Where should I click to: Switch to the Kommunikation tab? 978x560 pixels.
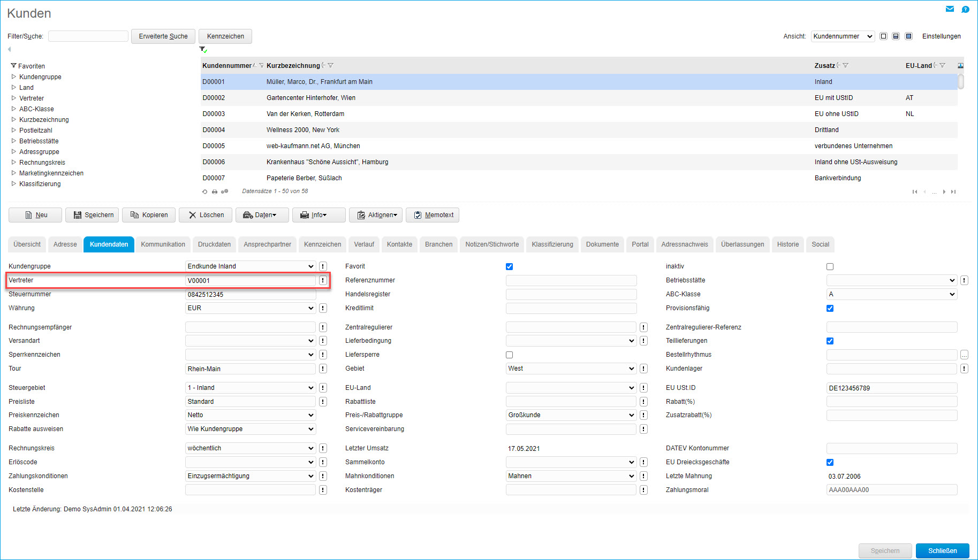pos(163,244)
